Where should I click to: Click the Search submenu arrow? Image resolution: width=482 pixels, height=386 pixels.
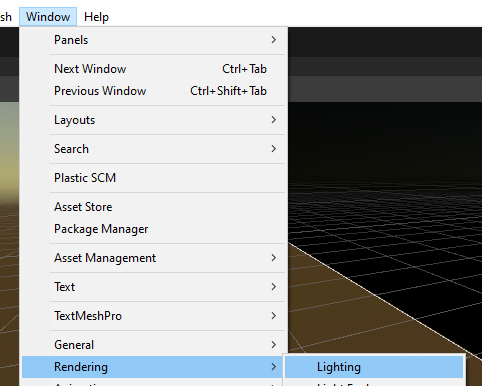(x=274, y=149)
